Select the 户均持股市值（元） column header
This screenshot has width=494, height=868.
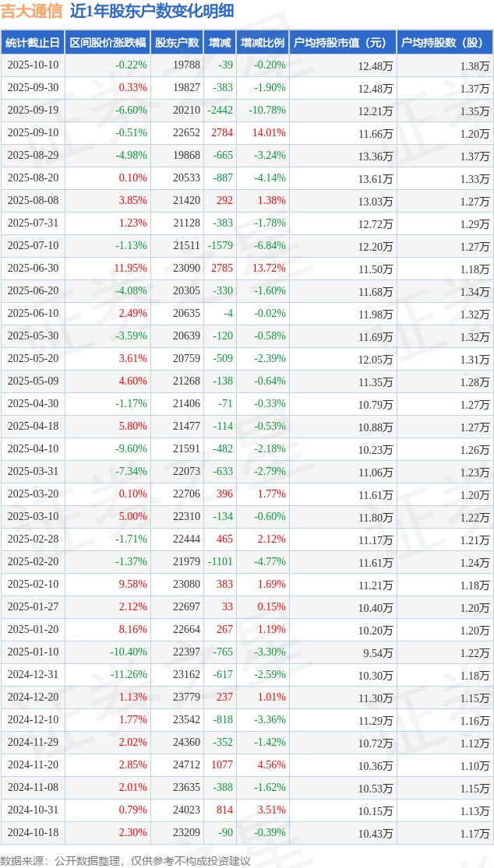(343, 43)
